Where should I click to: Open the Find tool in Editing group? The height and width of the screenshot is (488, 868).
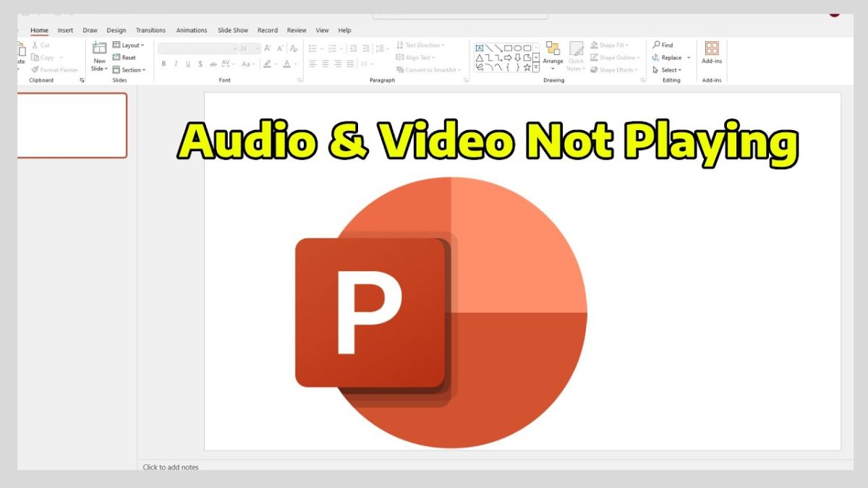tap(663, 44)
